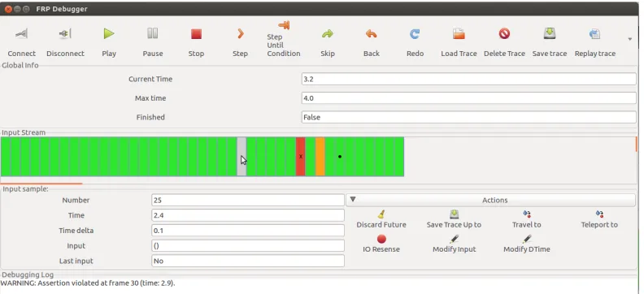Click the assertion violated warning log line
This screenshot has width=644, height=294.
pyautogui.click(x=88, y=283)
